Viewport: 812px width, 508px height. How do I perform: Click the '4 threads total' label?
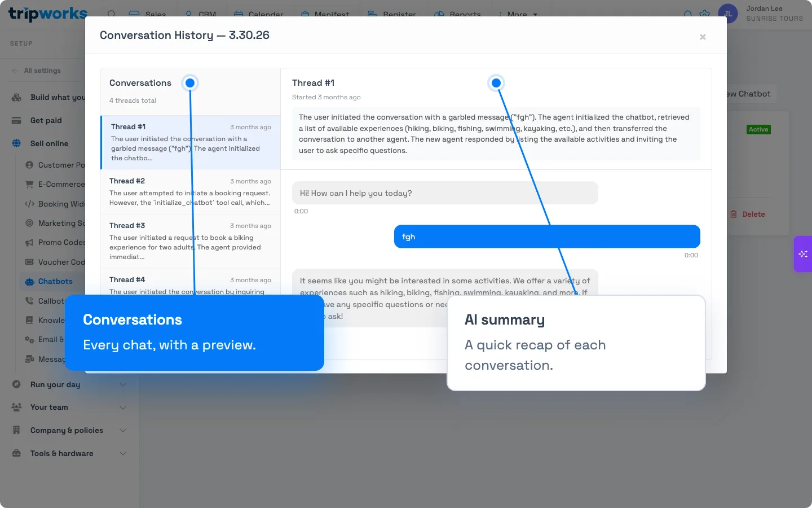point(133,100)
